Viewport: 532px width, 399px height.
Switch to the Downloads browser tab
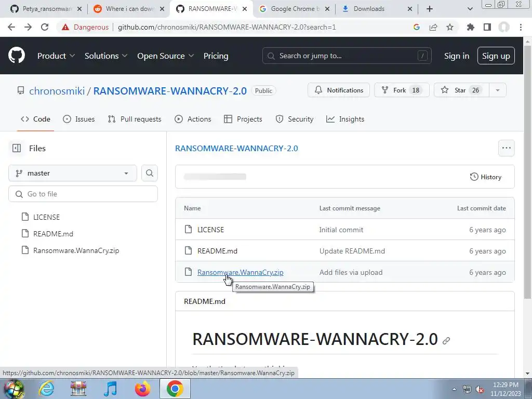pos(369,9)
